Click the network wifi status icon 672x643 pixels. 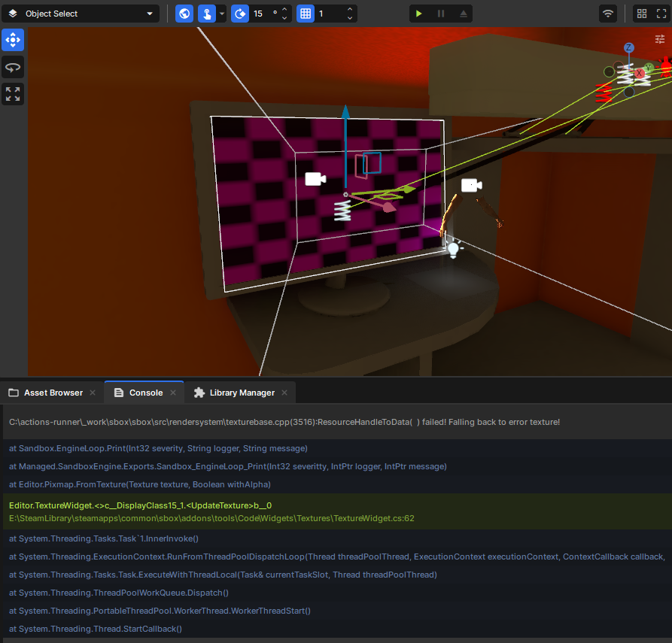click(x=608, y=14)
